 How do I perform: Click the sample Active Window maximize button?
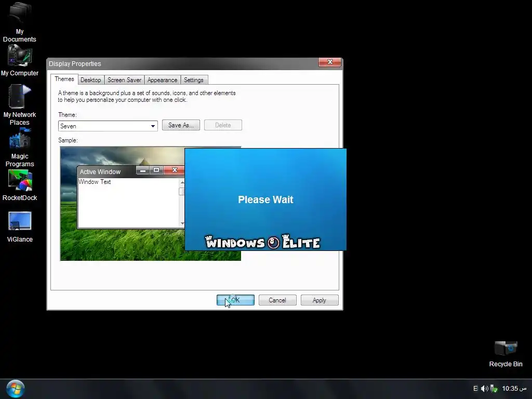(x=156, y=170)
